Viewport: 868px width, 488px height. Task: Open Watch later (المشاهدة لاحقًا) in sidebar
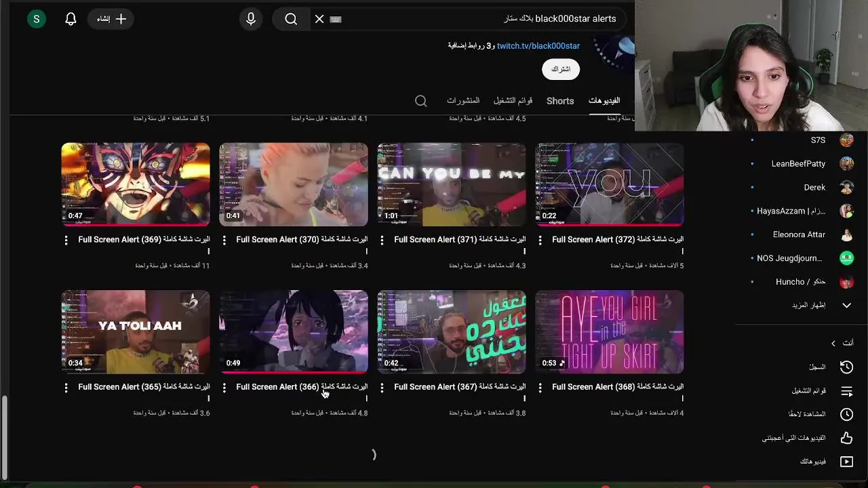click(x=800, y=414)
